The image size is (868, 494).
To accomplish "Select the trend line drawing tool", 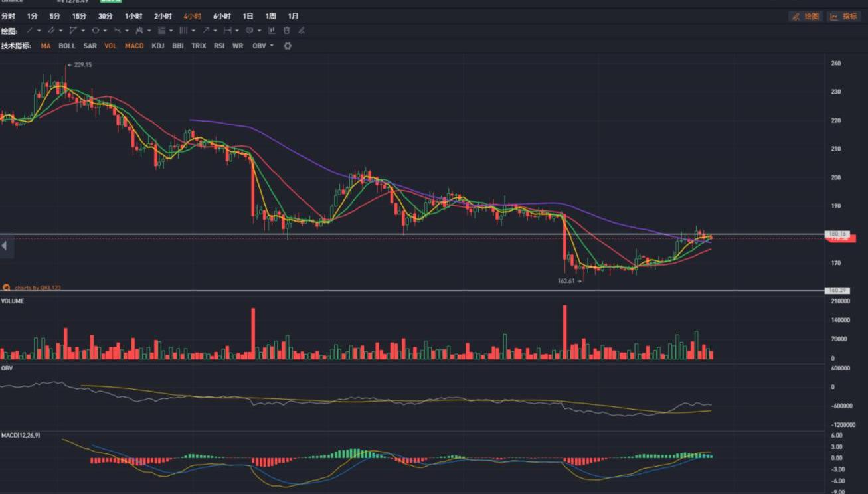I will pos(29,31).
